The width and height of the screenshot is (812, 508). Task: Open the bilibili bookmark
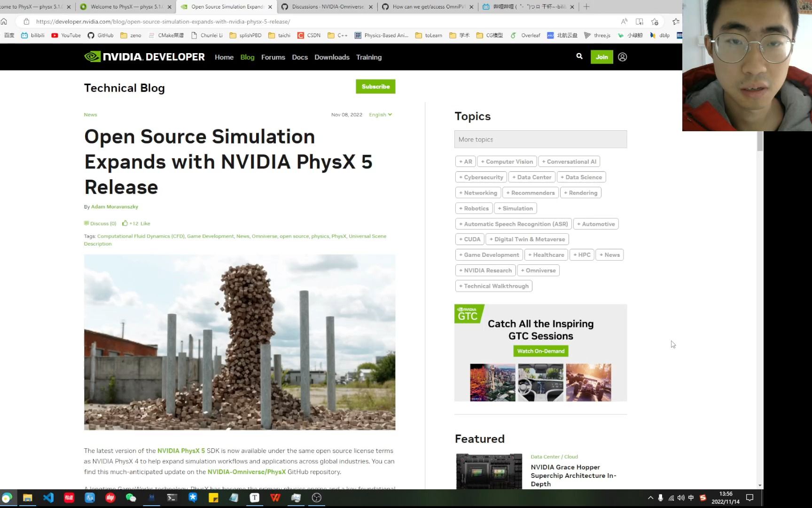click(x=33, y=35)
